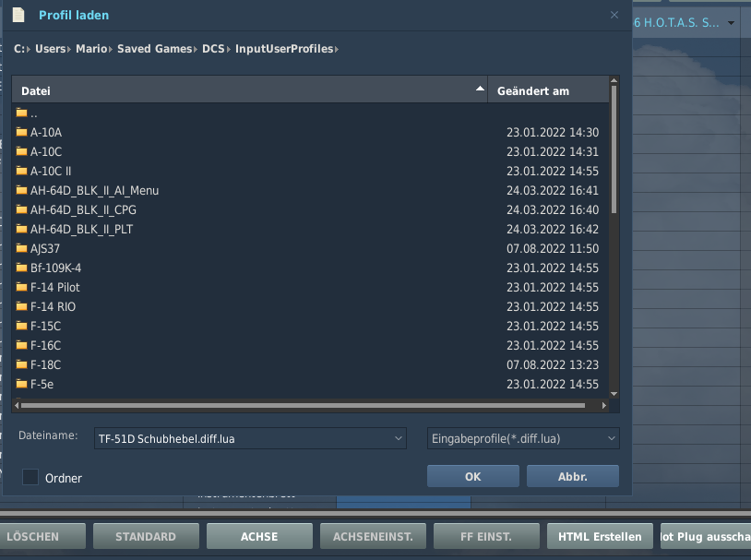Click date "24.03.2022 16:42" of PLT folder
The height and width of the screenshot is (560, 751).
(553, 230)
